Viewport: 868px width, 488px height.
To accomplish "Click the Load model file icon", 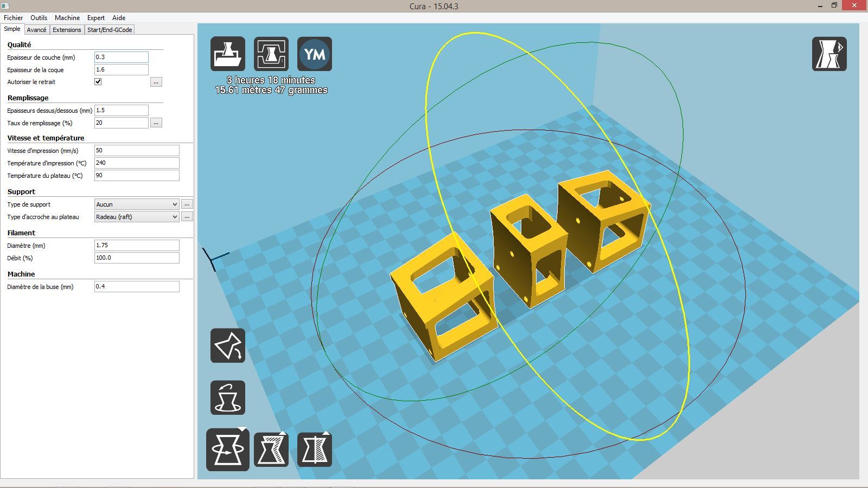I will [x=228, y=54].
